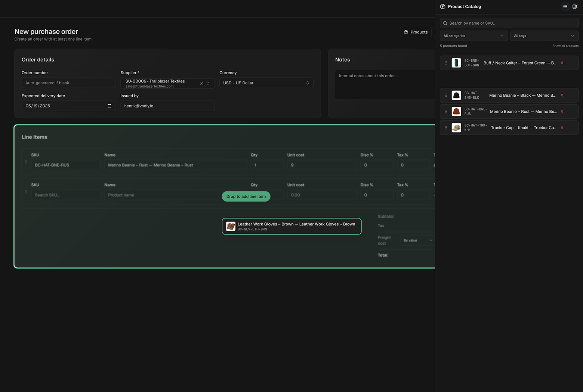Click the Qty field showing 1
The image size is (583, 392).
[267, 165]
